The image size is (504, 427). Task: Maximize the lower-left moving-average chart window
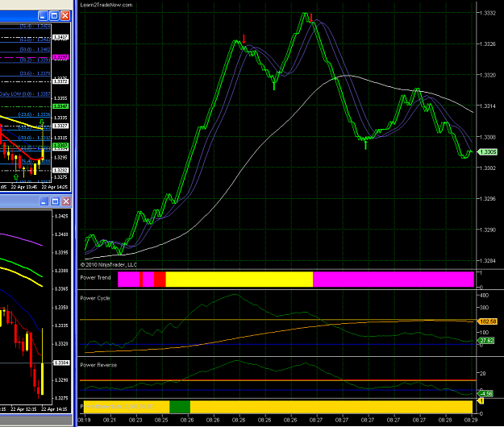coord(55,201)
